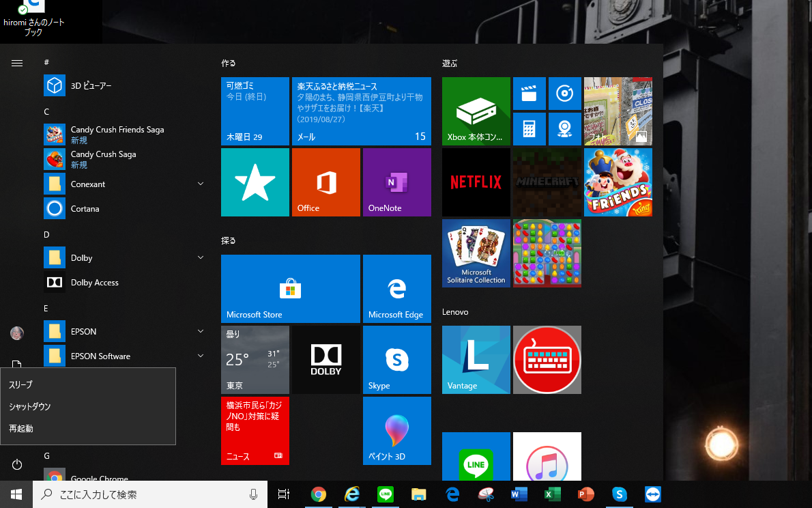Open the Candy Crush Saga candy-grid tile
812x508 pixels.
(547, 253)
